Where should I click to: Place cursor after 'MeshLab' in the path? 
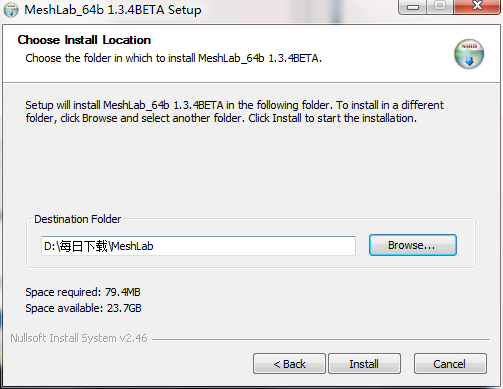(x=154, y=246)
